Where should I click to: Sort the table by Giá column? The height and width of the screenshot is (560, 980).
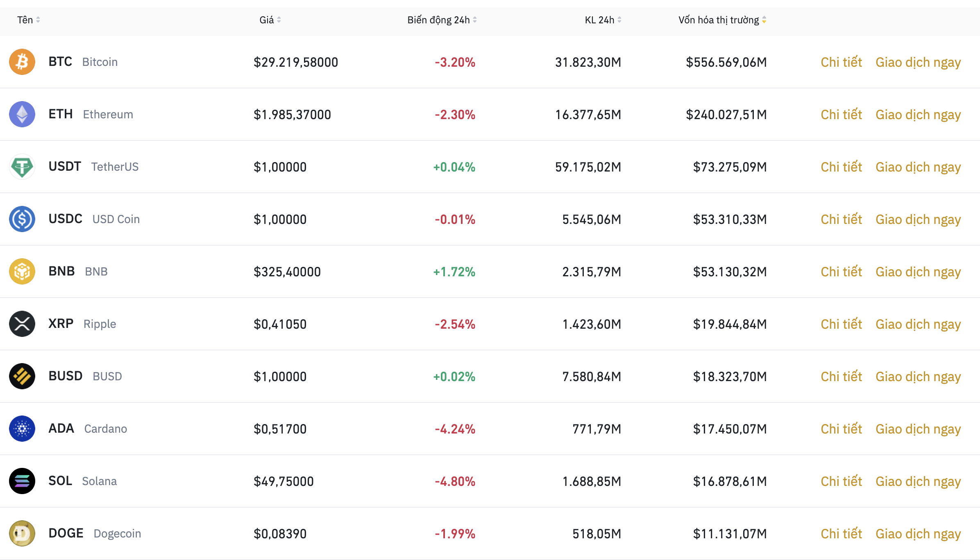[270, 20]
